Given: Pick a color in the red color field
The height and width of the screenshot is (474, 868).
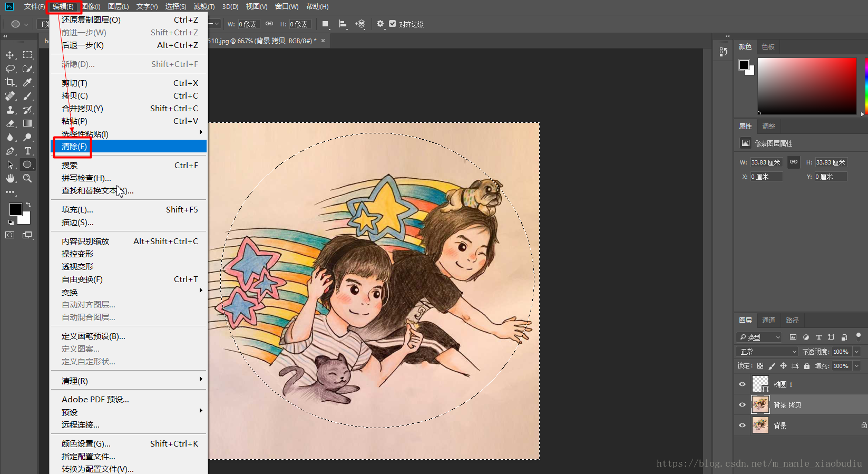Looking at the screenshot, I should [x=807, y=86].
